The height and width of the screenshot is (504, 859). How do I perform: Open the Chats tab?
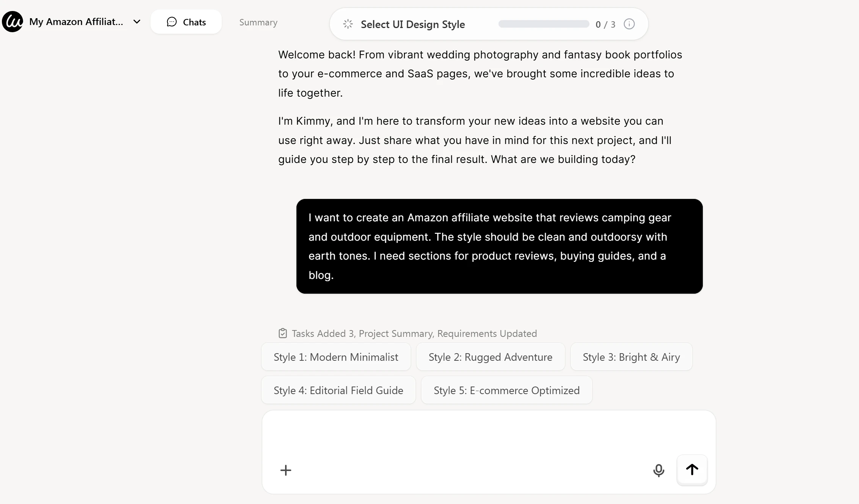(186, 22)
